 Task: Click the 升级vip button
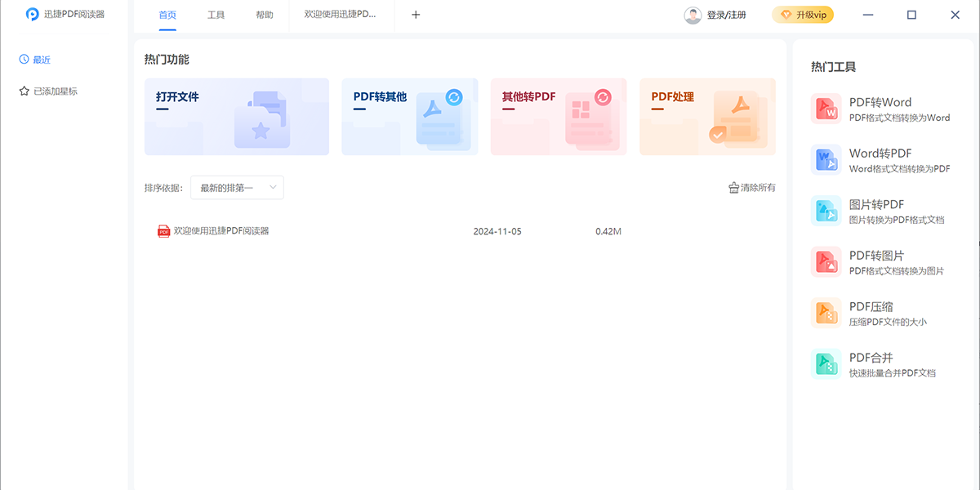(x=803, y=14)
